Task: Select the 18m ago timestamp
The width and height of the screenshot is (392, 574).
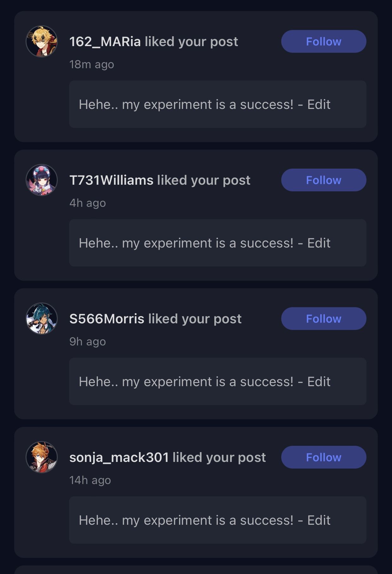Action: point(92,64)
